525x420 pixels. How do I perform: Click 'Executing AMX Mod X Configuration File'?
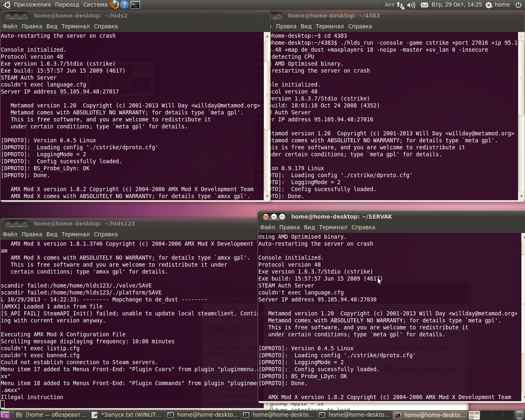click(x=63, y=334)
